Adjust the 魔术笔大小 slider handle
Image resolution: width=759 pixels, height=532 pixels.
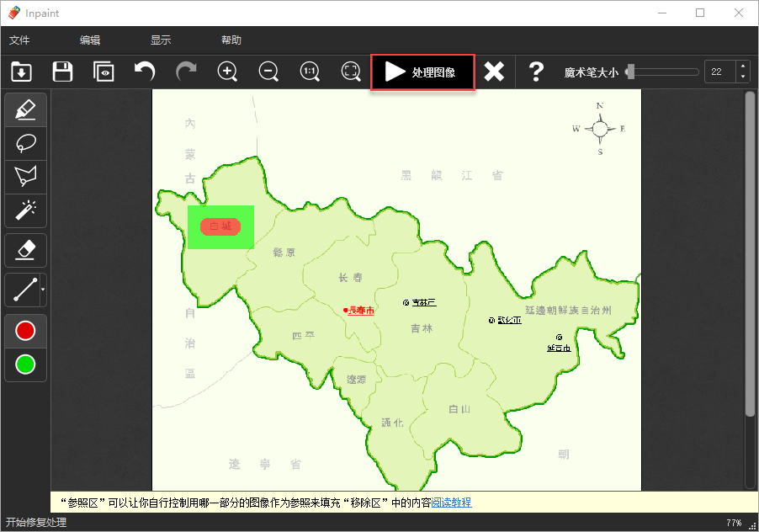click(630, 72)
